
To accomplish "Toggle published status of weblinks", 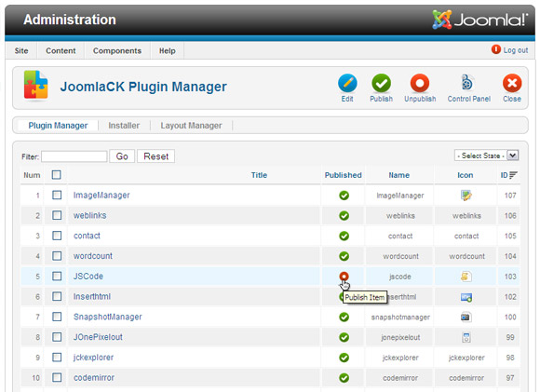I will (x=344, y=216).
